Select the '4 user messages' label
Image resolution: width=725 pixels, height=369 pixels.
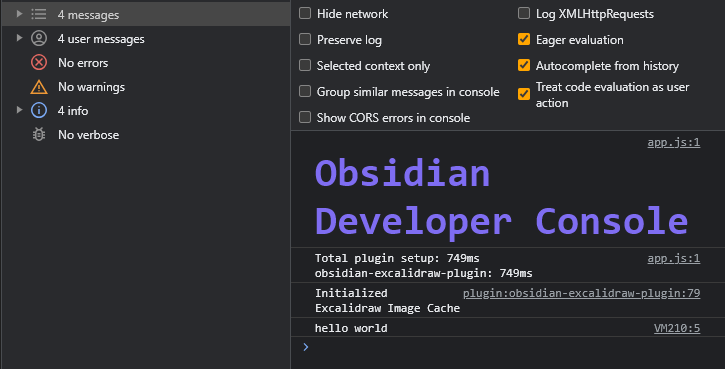[x=101, y=39]
